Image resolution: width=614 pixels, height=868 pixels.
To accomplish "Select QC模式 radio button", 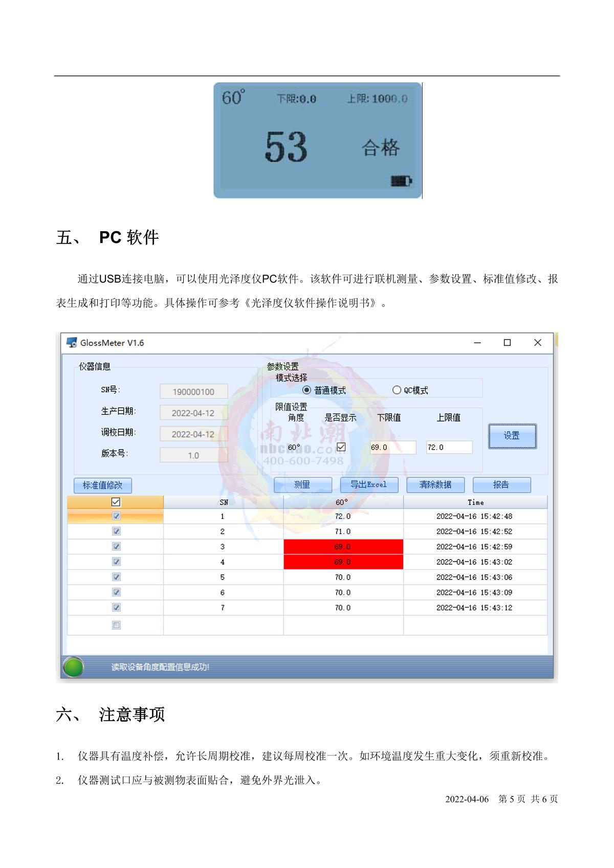I will tap(397, 390).
